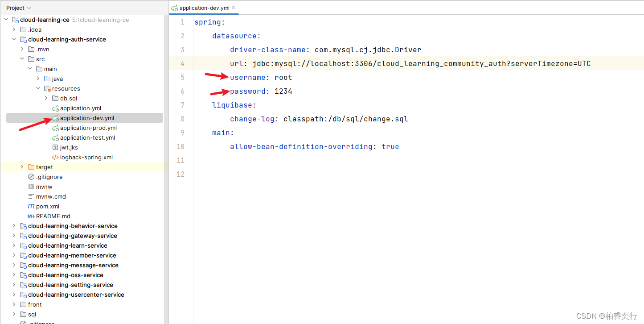Image resolution: width=644 pixels, height=324 pixels.
Task: Click the application-dev.yml file icon in tree
Action: (55, 118)
